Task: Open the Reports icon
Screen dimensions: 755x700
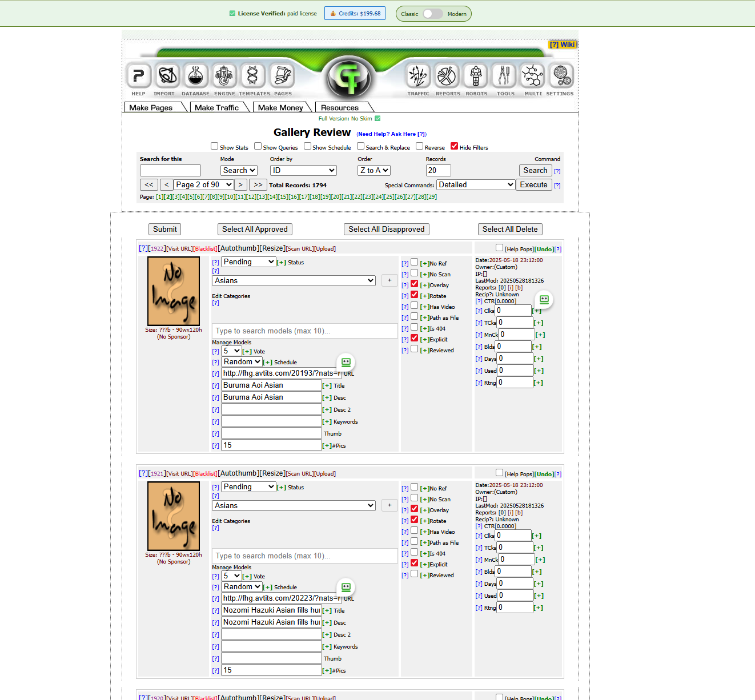Action: click(447, 76)
